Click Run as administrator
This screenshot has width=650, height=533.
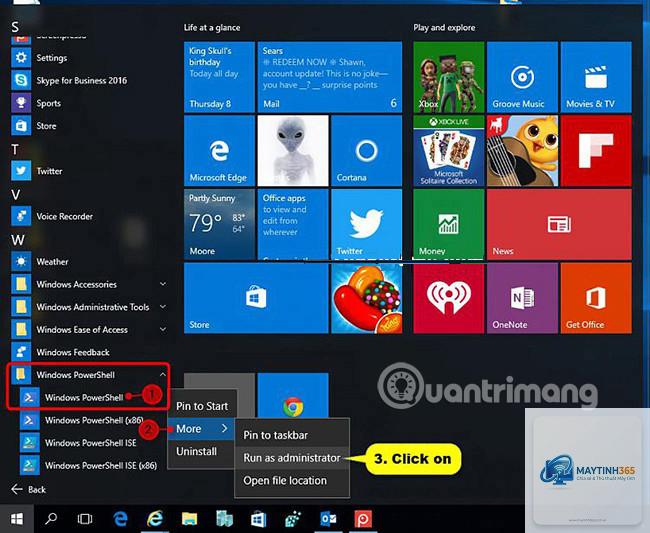pos(292,458)
